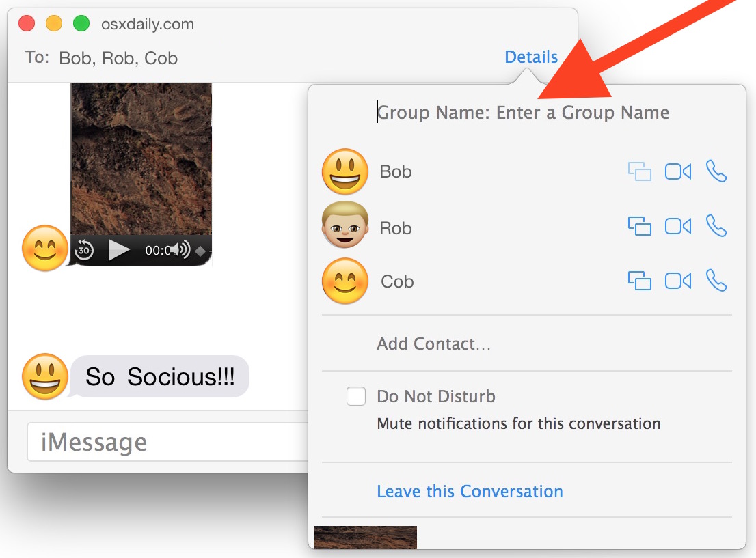Image resolution: width=756 pixels, height=558 pixels.
Task: Start FaceTime video call with Bob
Action: pos(678,171)
